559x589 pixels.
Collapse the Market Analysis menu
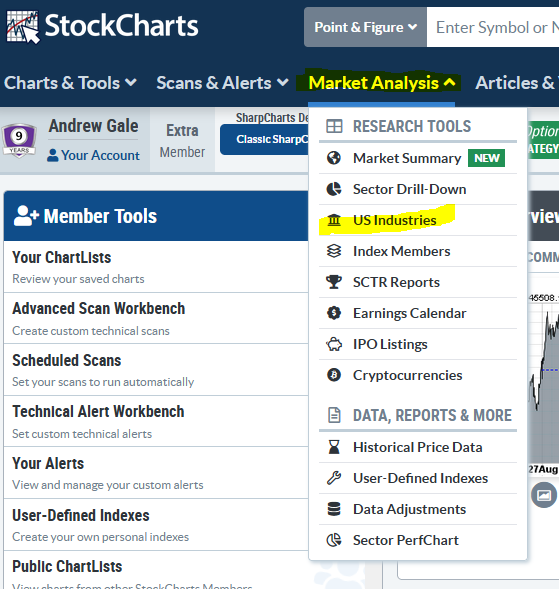[x=382, y=83]
